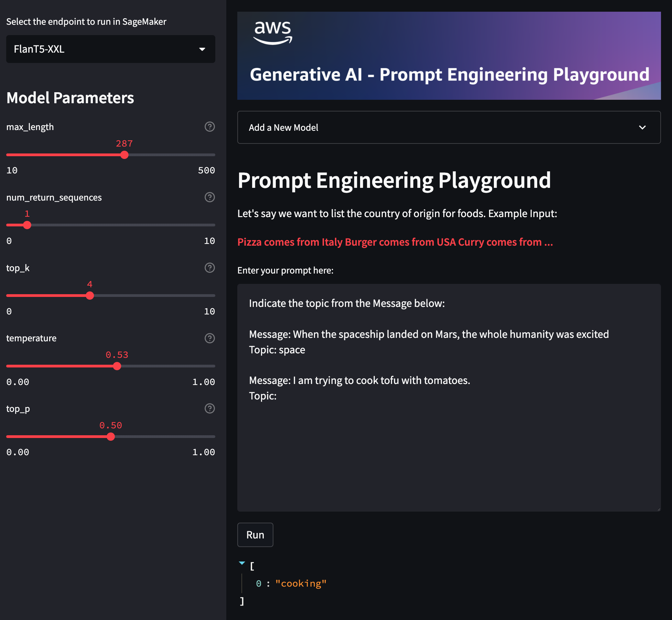Click the top_k maximum value 10

click(x=209, y=311)
